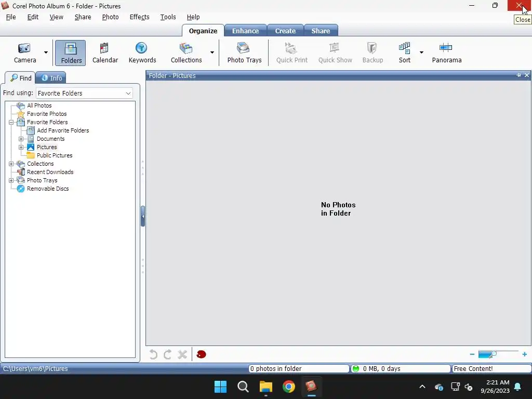Select the Pictures folder in the tree
The image size is (532, 399).
pyautogui.click(x=47, y=147)
